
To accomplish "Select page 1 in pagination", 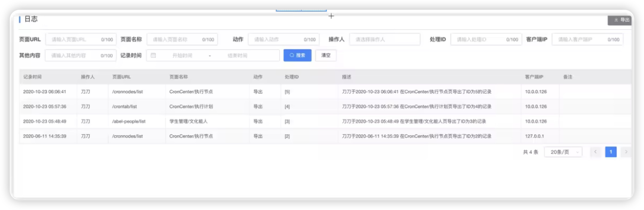I will point(611,152).
